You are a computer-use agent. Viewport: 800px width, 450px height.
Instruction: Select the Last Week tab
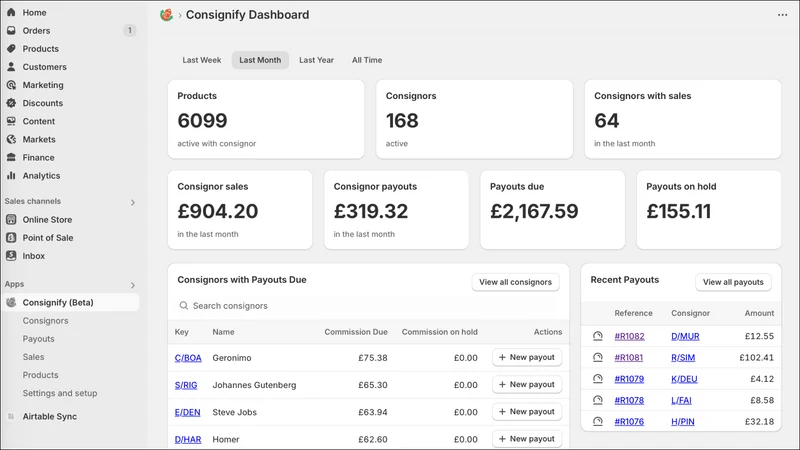tap(202, 60)
